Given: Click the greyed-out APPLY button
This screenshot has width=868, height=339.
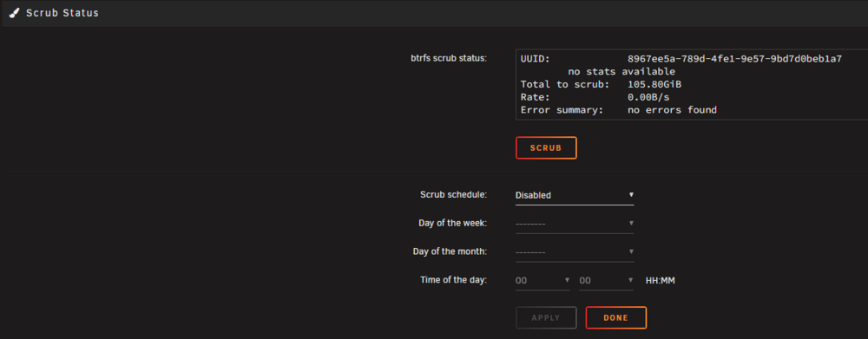Looking at the screenshot, I should coord(546,318).
